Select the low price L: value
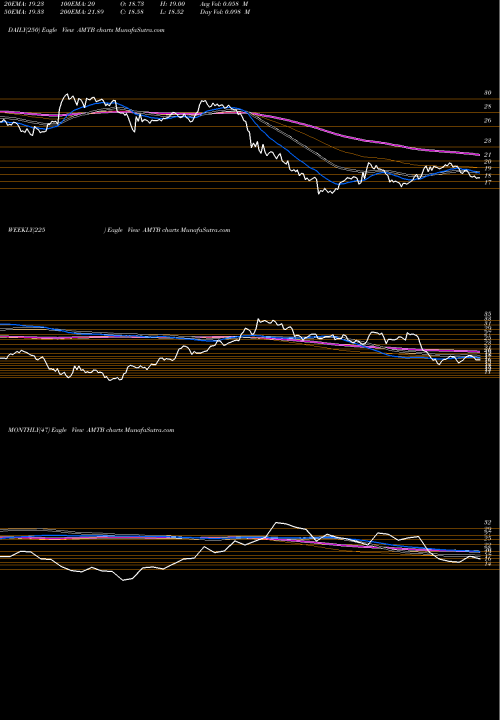 point(173,12)
